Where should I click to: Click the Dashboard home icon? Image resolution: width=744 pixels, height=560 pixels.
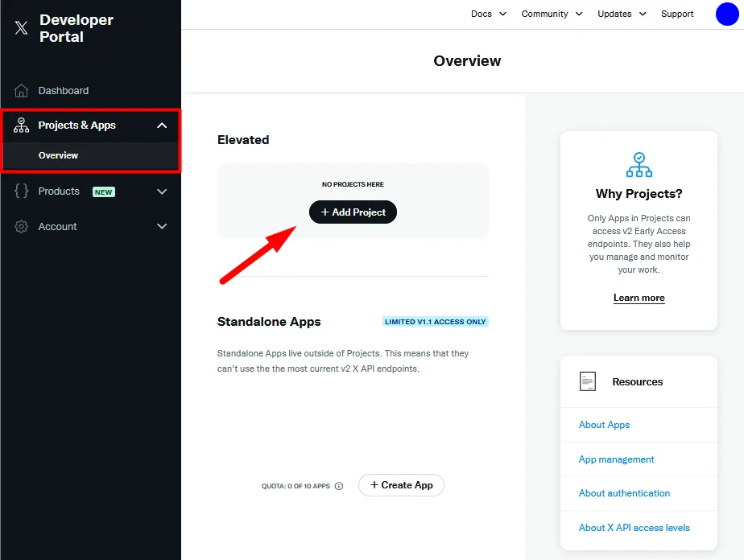coord(22,91)
